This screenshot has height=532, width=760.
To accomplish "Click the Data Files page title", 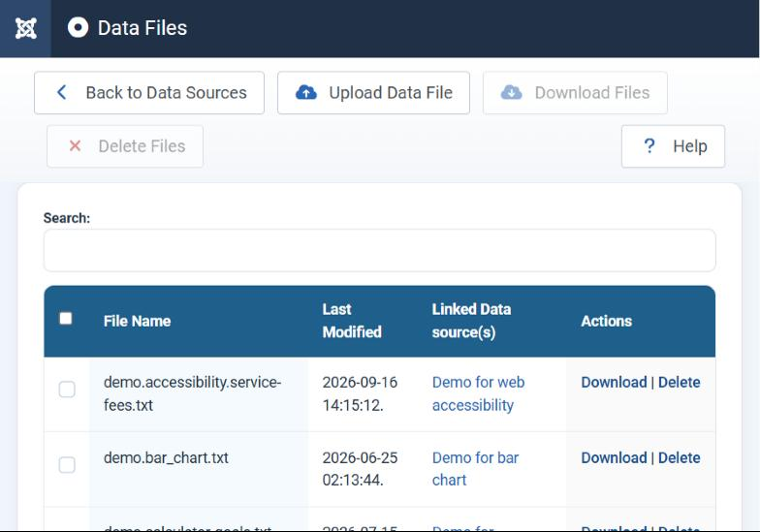I will [x=142, y=27].
